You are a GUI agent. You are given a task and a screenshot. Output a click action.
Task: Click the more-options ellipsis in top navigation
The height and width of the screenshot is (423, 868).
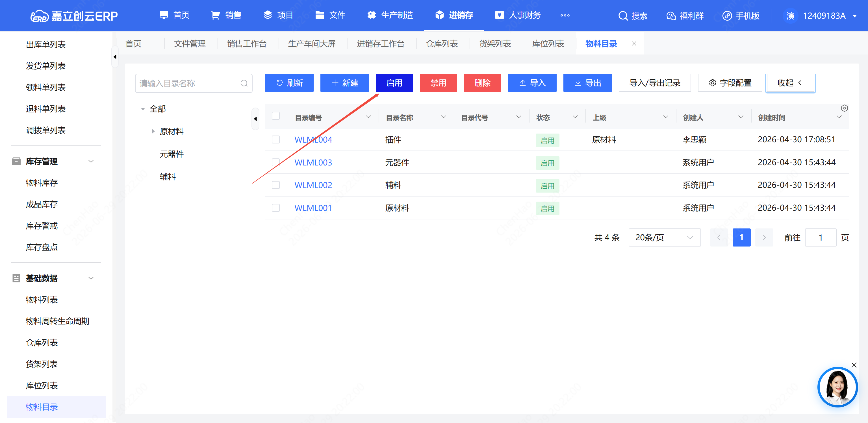click(x=565, y=16)
